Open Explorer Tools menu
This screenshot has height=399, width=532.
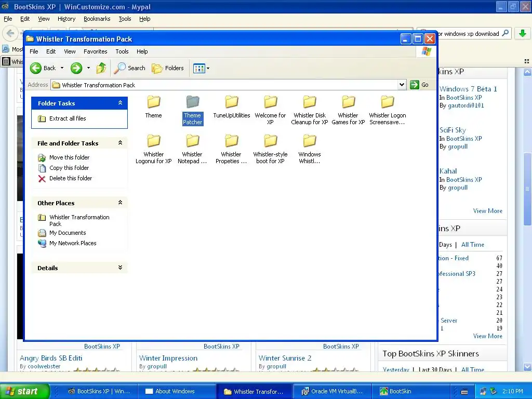point(122,51)
